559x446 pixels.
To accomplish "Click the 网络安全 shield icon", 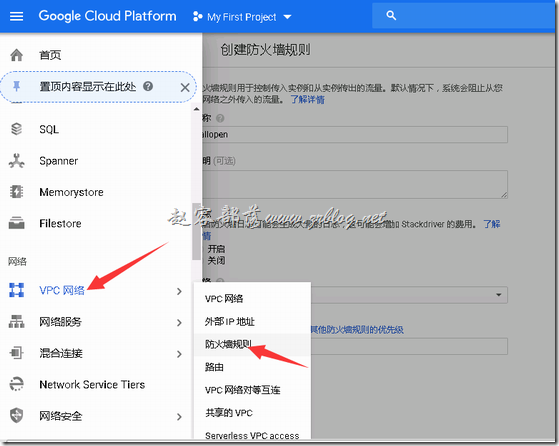I will click(x=16, y=416).
